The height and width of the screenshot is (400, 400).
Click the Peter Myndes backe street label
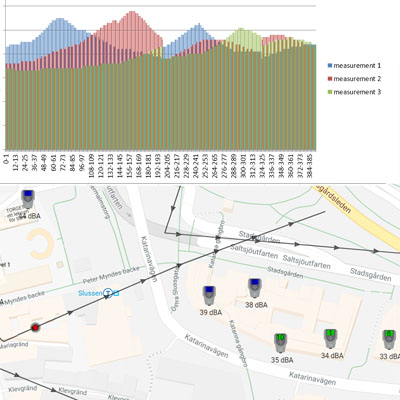pos(111,275)
